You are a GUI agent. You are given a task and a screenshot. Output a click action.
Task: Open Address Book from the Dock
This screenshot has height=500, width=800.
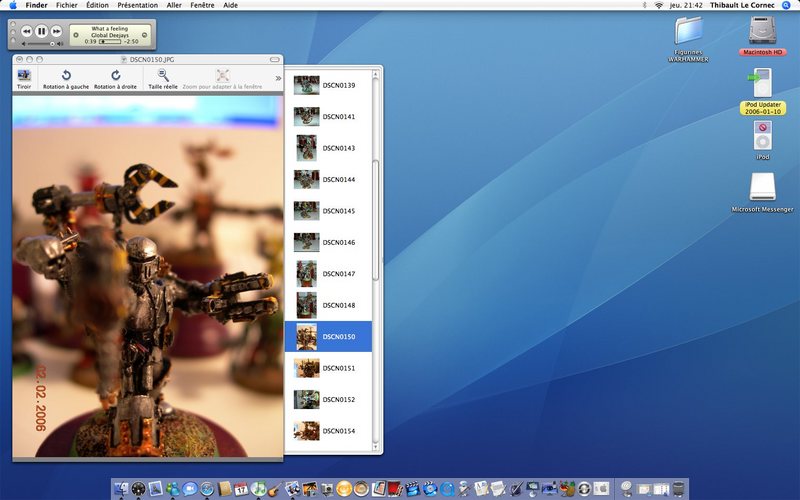224,488
